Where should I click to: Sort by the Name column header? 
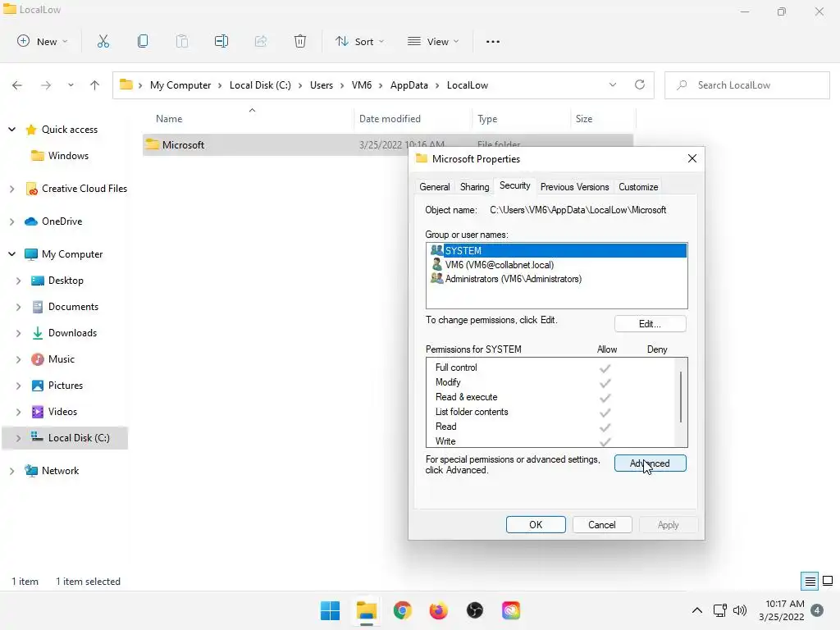click(249, 119)
